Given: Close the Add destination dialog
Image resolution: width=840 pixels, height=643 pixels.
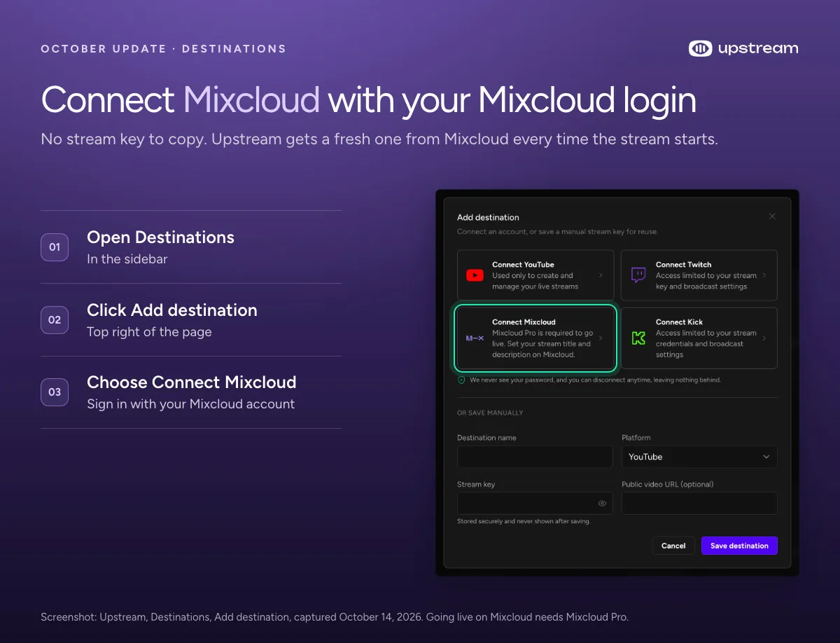Looking at the screenshot, I should (772, 216).
